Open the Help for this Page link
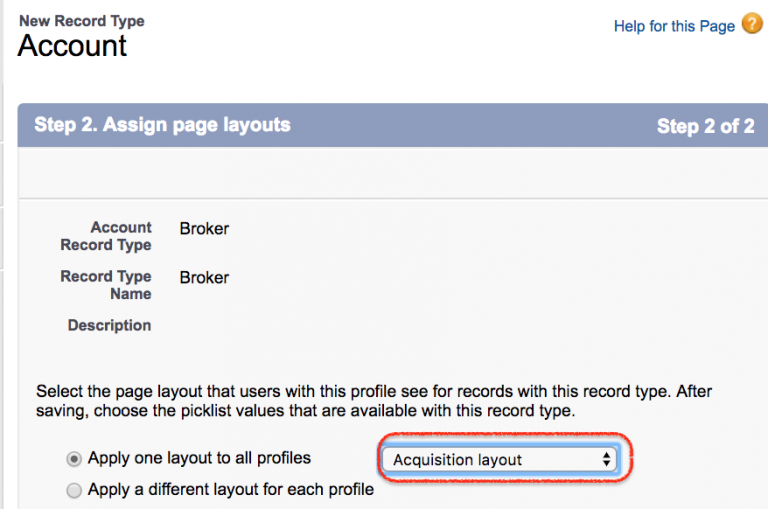 (x=674, y=26)
